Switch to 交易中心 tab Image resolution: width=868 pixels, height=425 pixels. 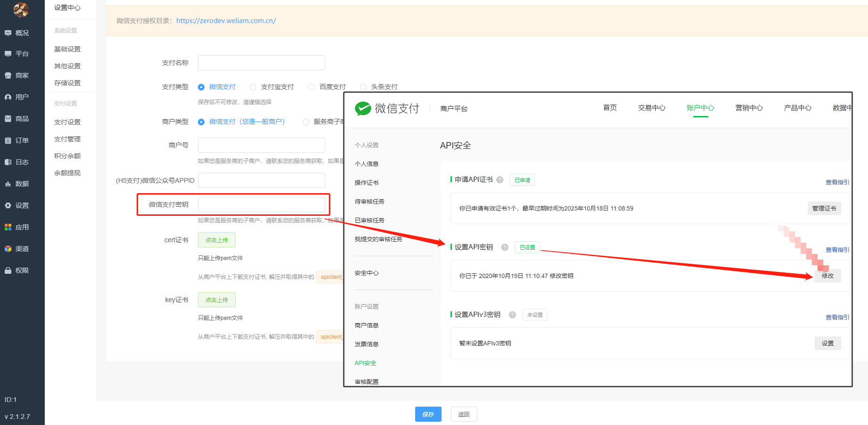(652, 108)
